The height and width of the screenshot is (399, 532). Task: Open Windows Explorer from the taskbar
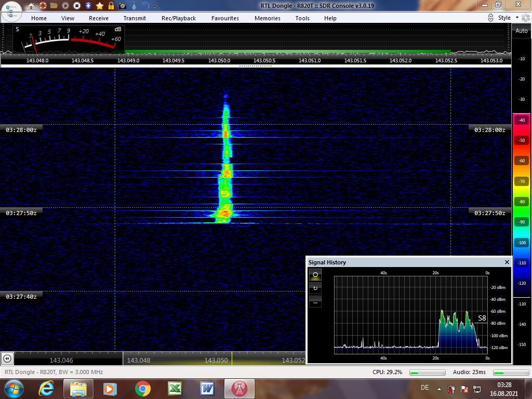tap(78, 389)
